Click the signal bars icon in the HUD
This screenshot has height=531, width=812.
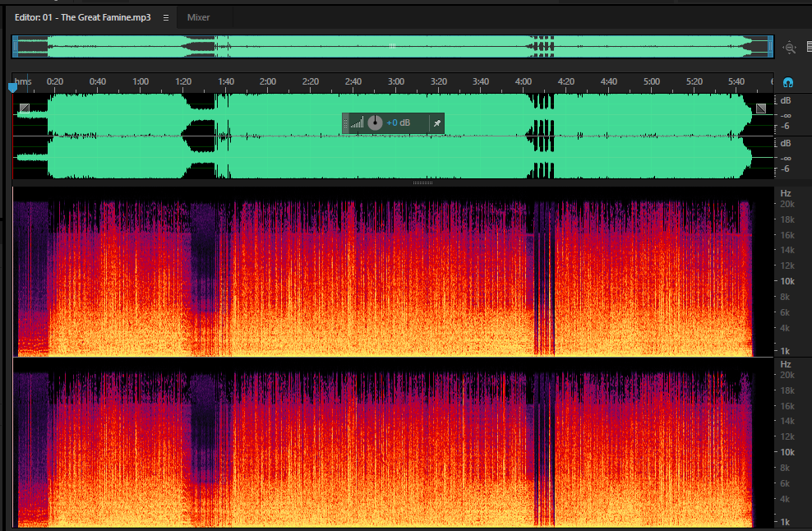(x=357, y=122)
